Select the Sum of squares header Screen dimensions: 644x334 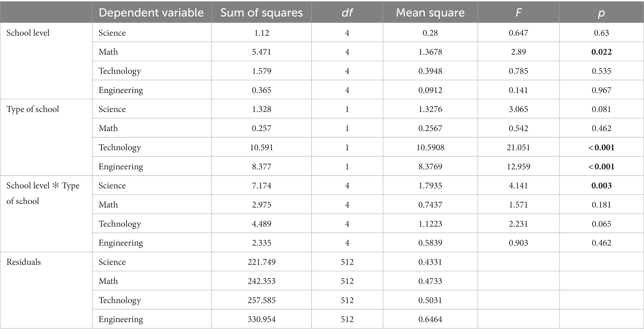pos(262,13)
